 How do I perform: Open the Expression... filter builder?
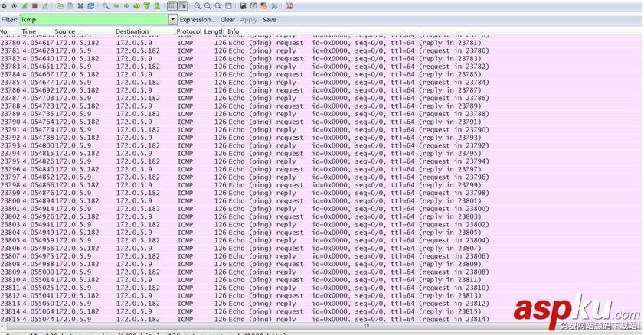pyautogui.click(x=198, y=20)
